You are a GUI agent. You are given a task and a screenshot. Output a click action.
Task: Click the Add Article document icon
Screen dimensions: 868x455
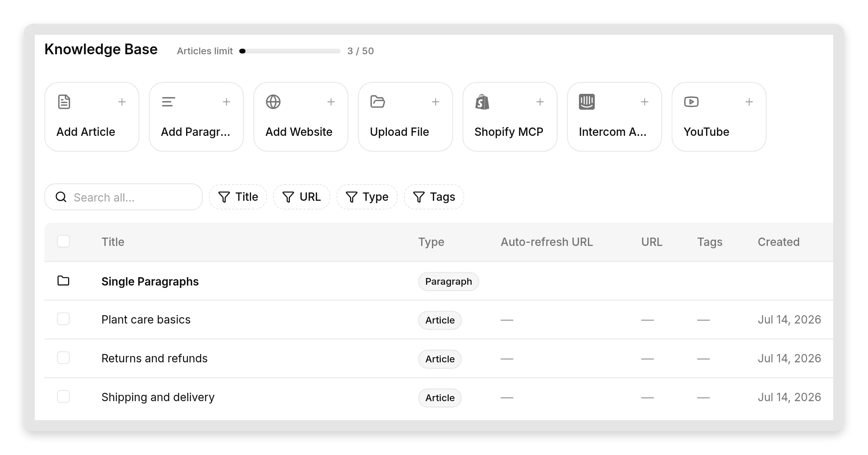[64, 102]
